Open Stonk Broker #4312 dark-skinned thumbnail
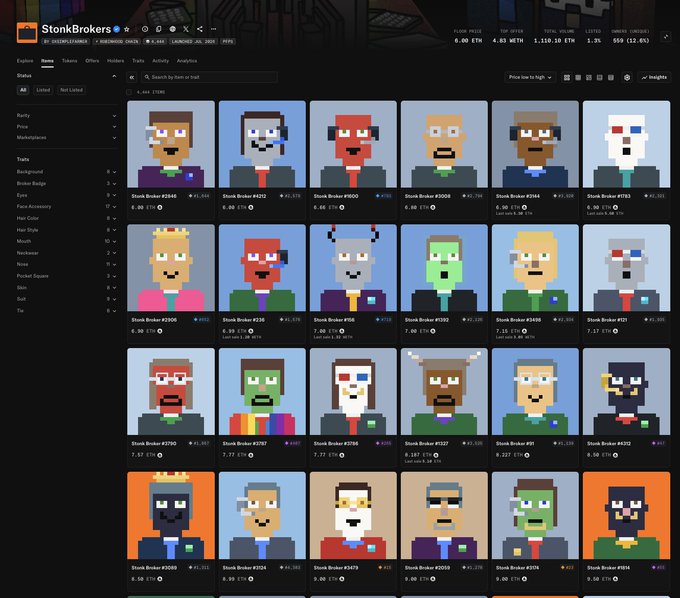 point(626,392)
